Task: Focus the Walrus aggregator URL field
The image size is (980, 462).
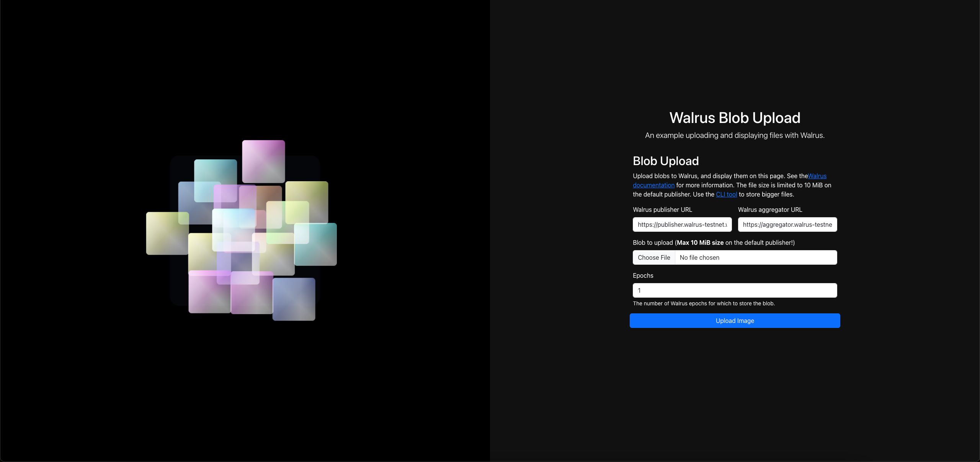Action: (x=787, y=224)
